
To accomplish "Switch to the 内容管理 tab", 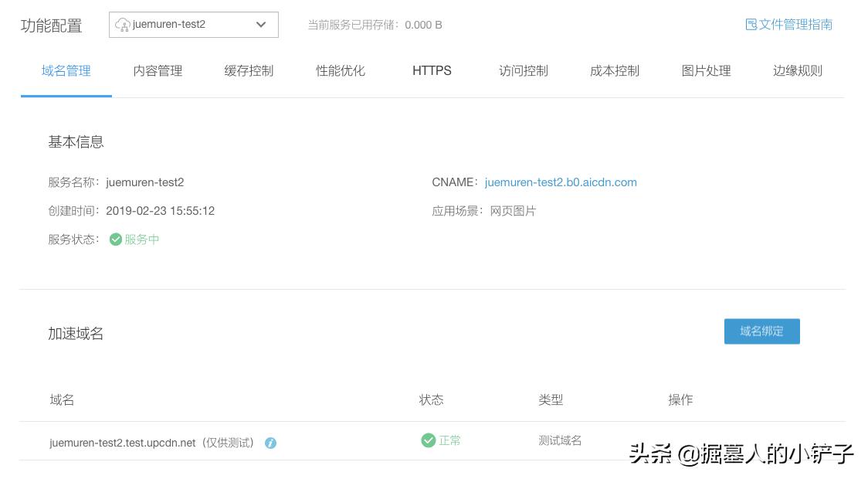I will point(157,70).
